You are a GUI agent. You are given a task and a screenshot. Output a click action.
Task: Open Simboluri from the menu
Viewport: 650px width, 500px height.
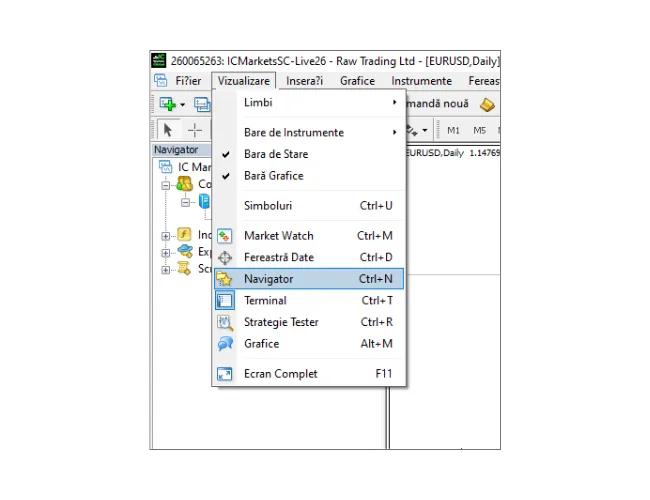pos(309,206)
